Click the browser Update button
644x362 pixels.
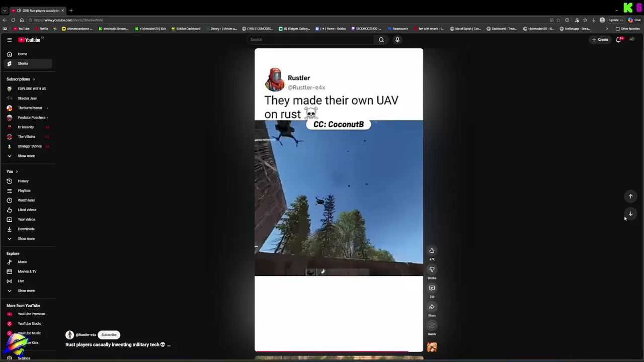[616, 20]
